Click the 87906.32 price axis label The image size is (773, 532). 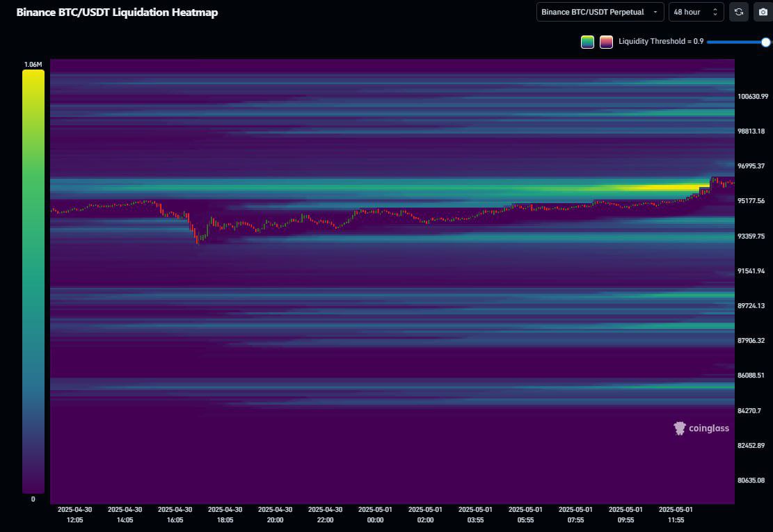tap(751, 341)
